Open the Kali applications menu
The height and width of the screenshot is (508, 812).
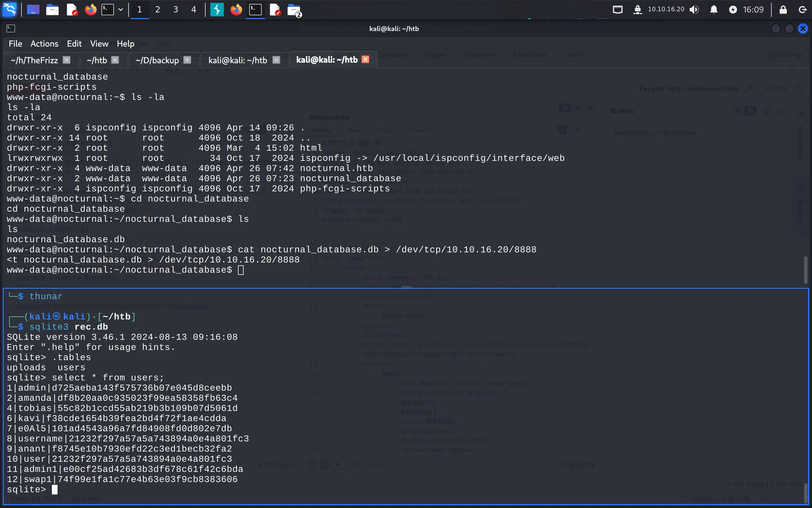point(9,9)
